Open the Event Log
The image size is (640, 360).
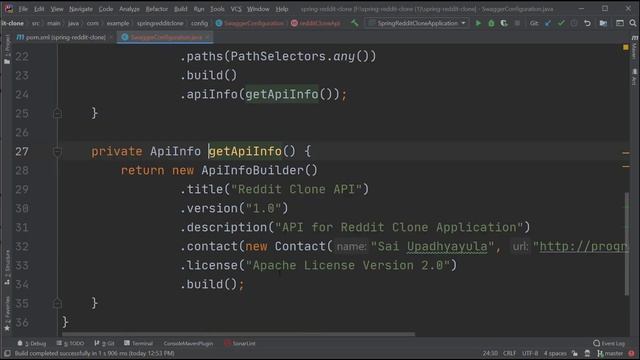(609, 344)
